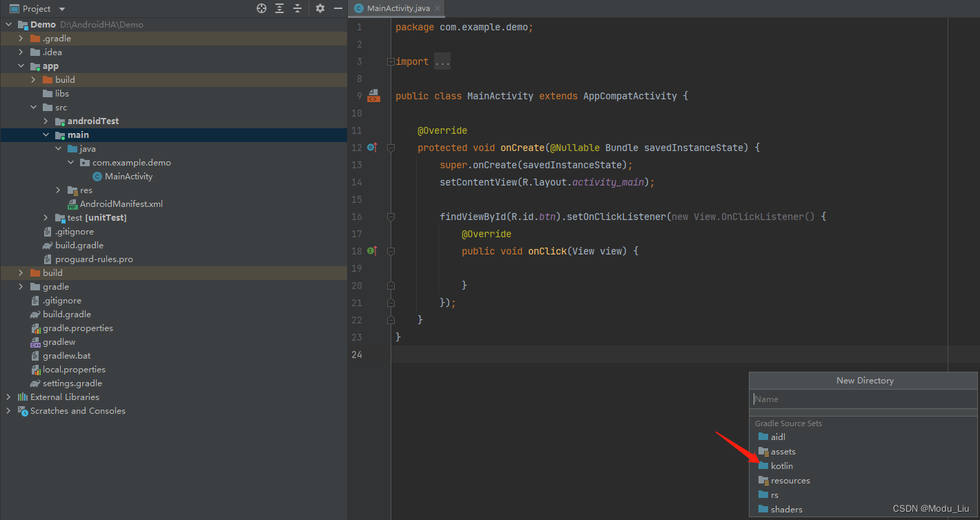Open Settings via the Project panel gear icon
Screen dimensions: 980x520
319,8
